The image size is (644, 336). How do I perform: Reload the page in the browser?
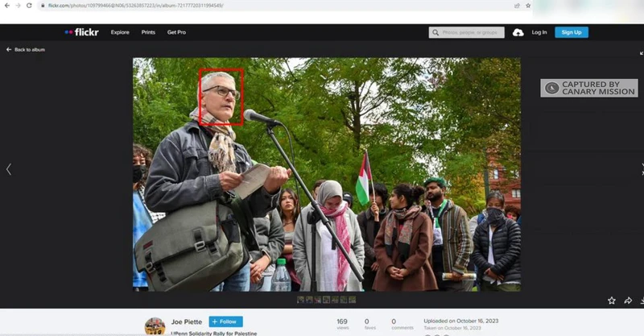point(29,6)
